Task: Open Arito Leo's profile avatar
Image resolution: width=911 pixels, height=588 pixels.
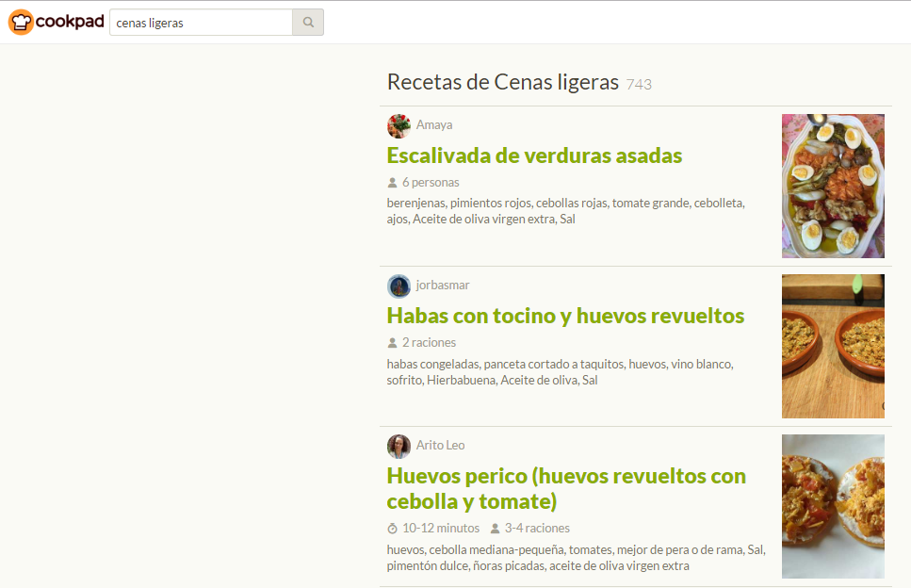Action: (x=399, y=446)
